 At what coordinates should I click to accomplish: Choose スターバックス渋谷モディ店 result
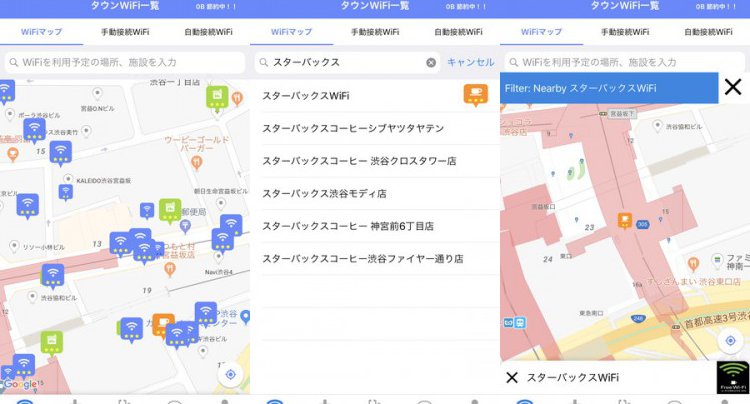(x=375, y=193)
